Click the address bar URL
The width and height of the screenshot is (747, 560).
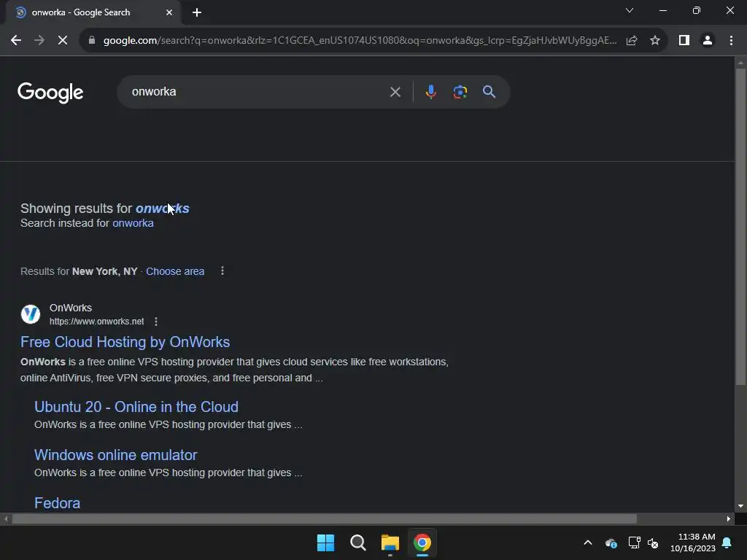click(x=360, y=41)
